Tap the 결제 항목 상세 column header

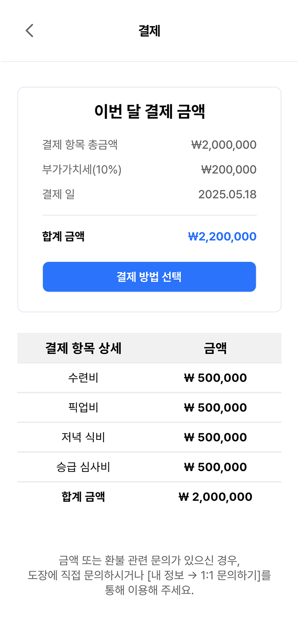point(83,348)
